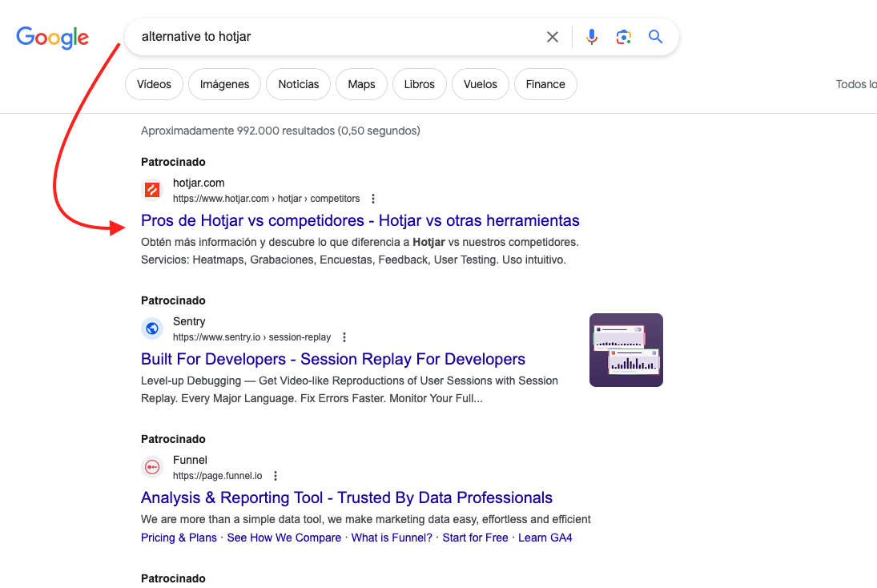
Task: Click the Funnel site name
Action: click(190, 461)
